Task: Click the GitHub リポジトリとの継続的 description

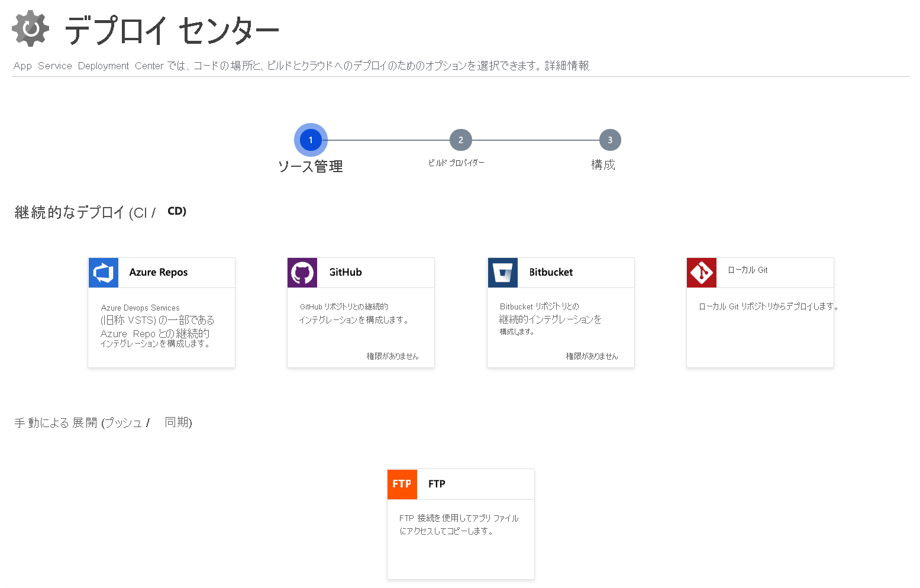Action: (354, 313)
